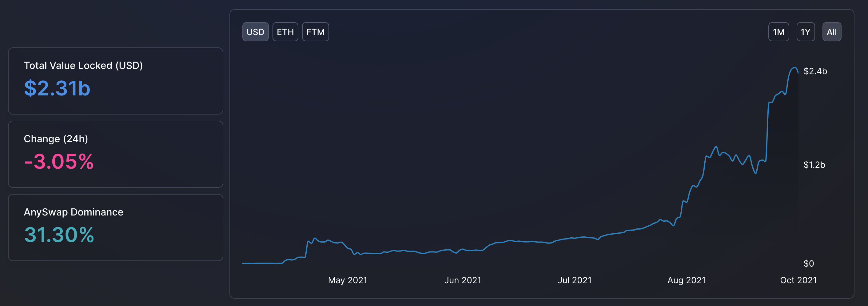
Task: Click the $2.31b total value locked figure
Action: click(57, 88)
